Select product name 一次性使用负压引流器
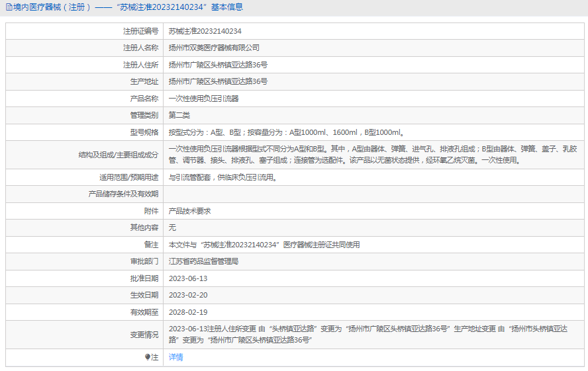 [204, 99]
